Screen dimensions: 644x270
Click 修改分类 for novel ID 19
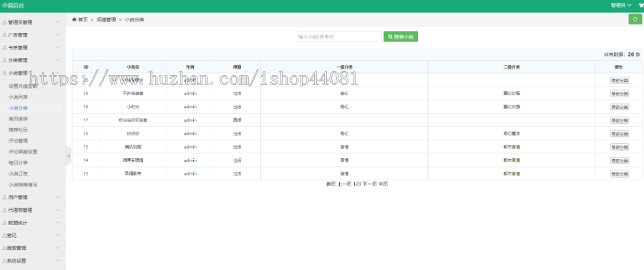[x=620, y=94]
